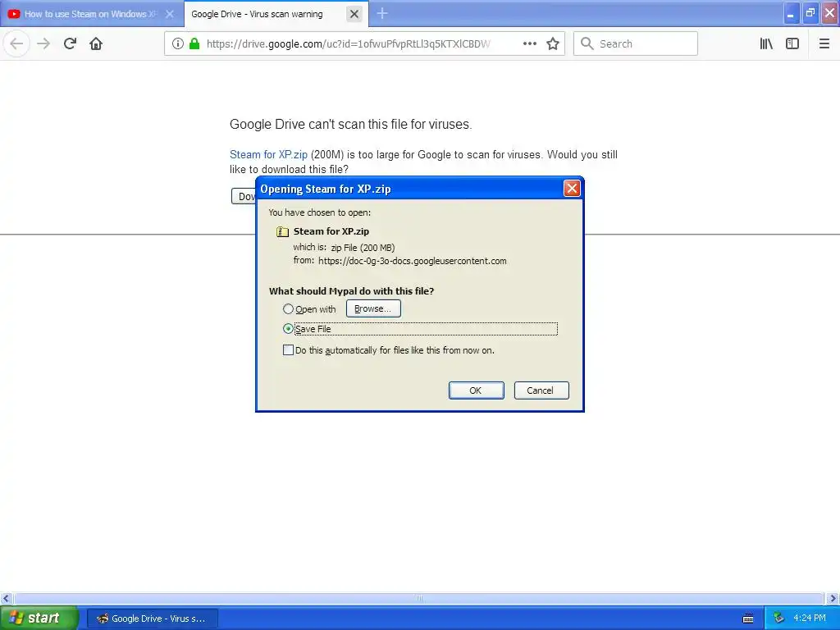Select the Open with radio option
The image size is (840, 630).
pos(288,309)
